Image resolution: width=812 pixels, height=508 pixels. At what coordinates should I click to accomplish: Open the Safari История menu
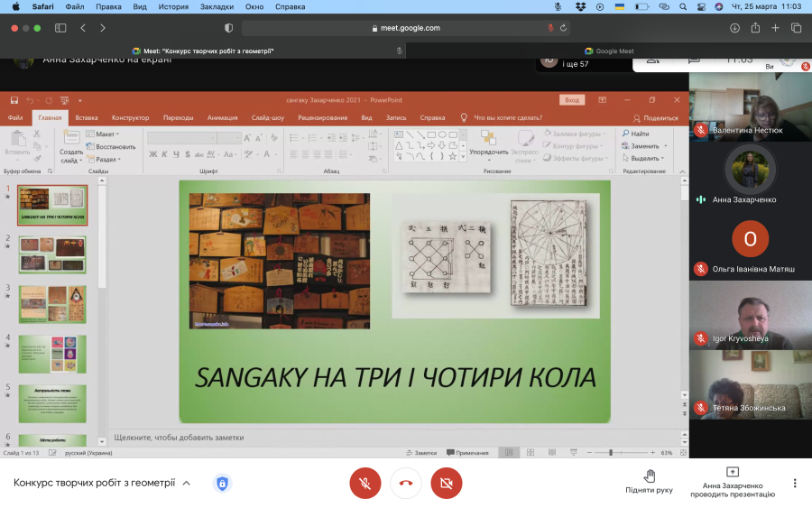click(173, 6)
